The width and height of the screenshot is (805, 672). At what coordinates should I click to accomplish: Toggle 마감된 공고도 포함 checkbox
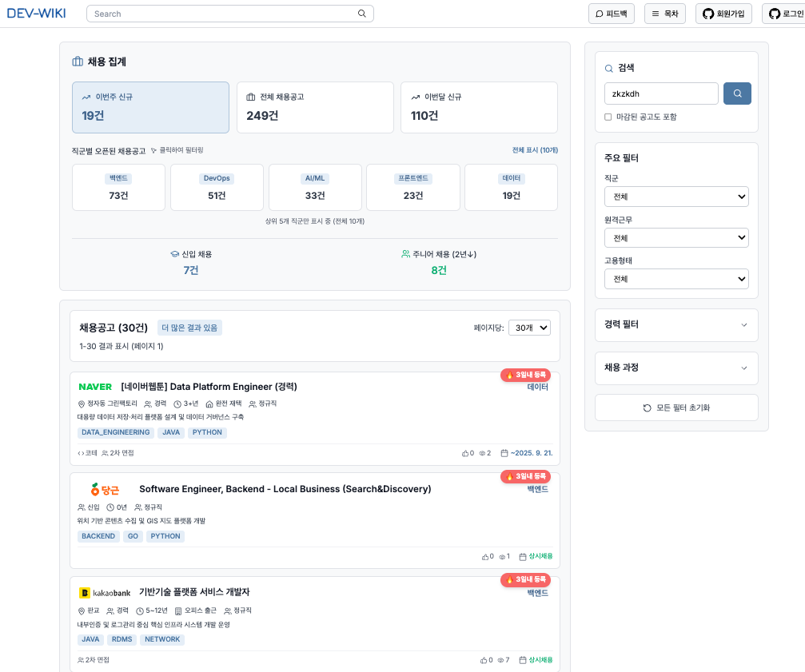click(x=608, y=117)
